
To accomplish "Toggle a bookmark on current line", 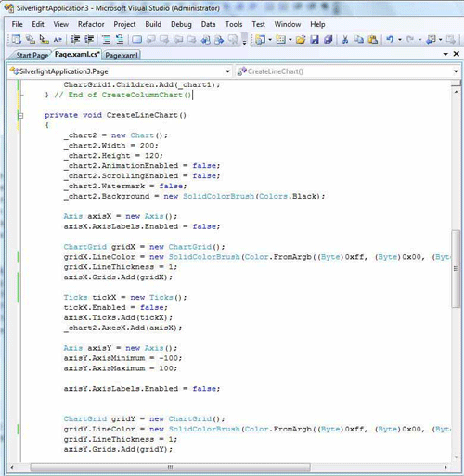I will 136,39.
